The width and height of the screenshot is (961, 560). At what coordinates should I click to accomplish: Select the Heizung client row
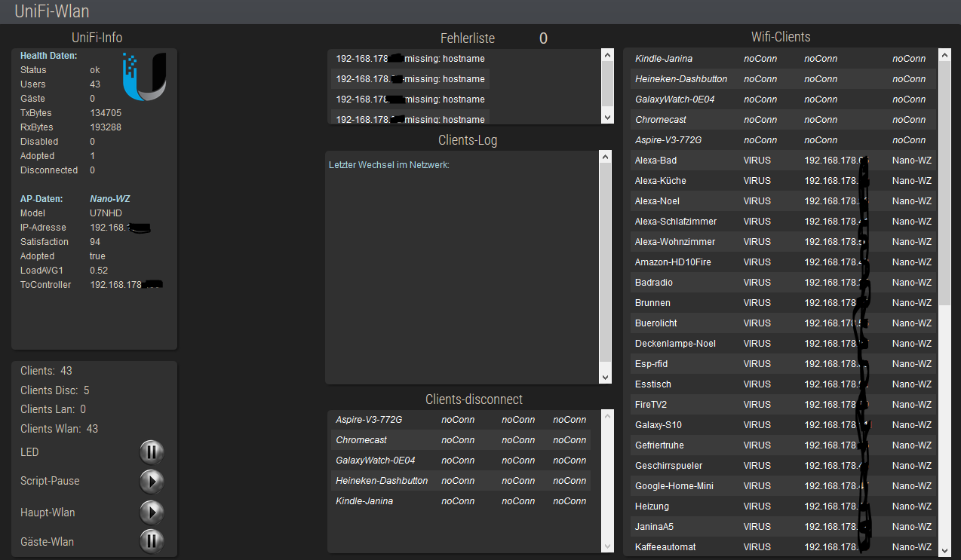(784, 506)
